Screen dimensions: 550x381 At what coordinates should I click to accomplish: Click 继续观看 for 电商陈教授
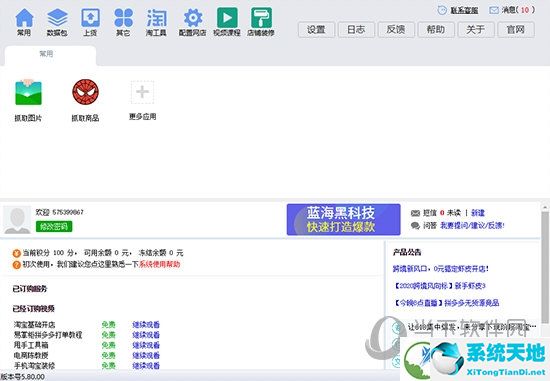(146, 355)
